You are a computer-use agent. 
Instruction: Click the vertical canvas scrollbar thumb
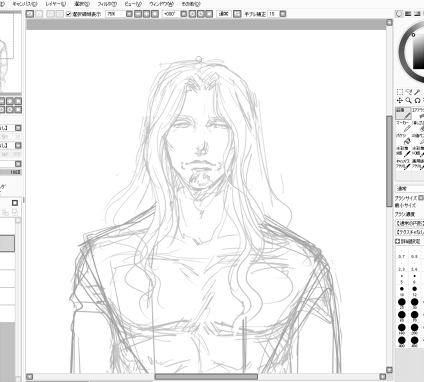[389, 161]
